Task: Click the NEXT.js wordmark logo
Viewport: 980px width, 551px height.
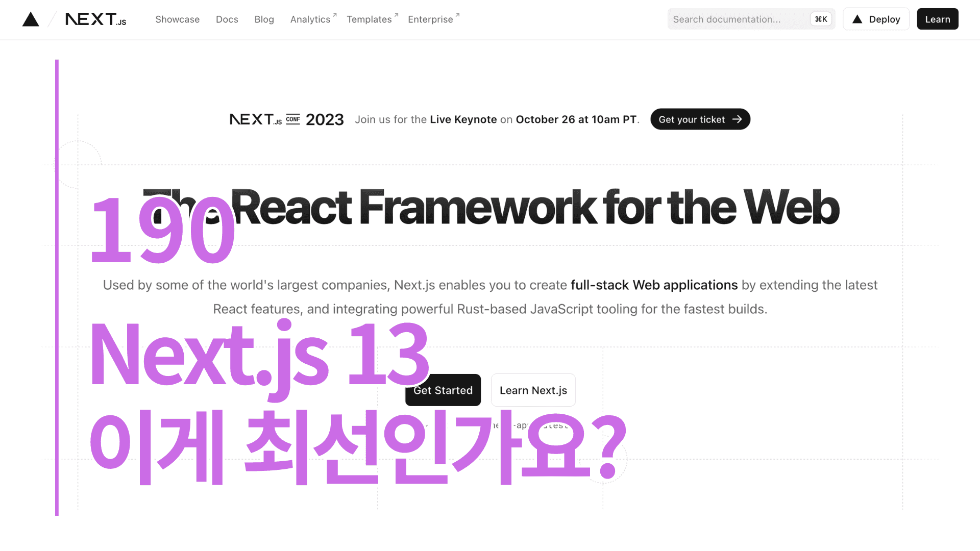Action: tap(95, 19)
